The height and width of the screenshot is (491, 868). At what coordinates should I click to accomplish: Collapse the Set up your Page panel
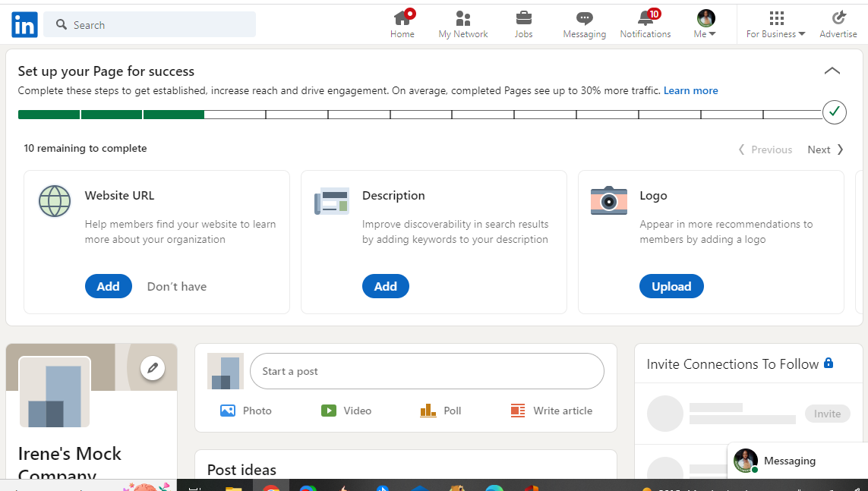pyautogui.click(x=832, y=71)
